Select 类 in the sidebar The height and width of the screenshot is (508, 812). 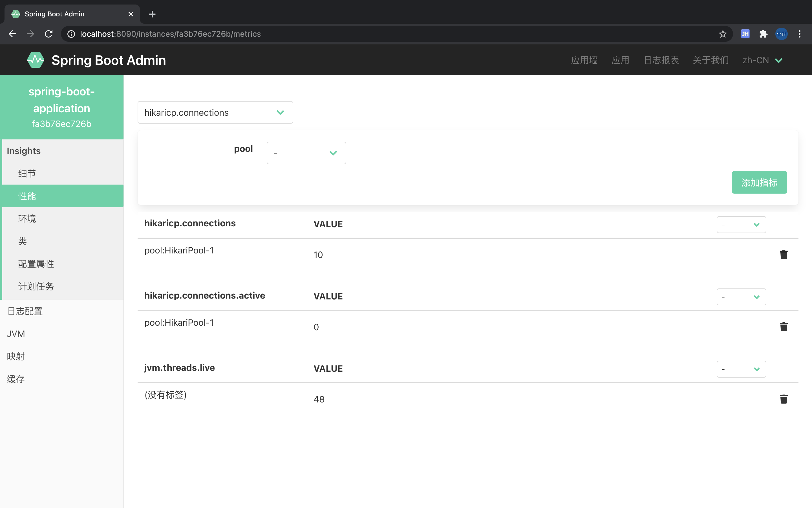pos(63,241)
